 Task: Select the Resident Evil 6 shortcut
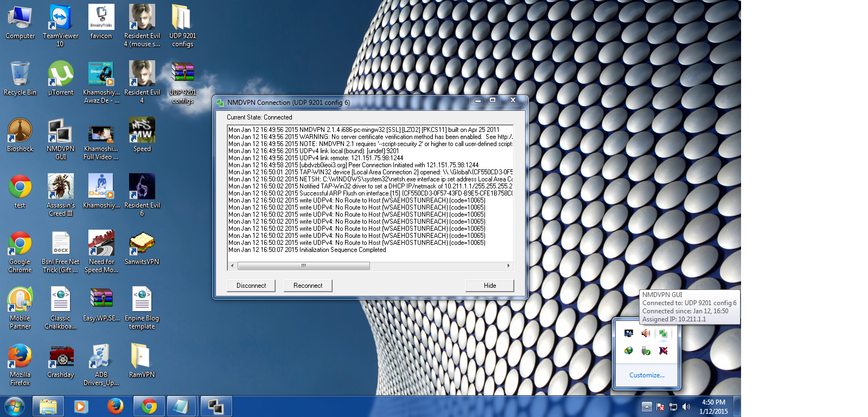pos(142,195)
